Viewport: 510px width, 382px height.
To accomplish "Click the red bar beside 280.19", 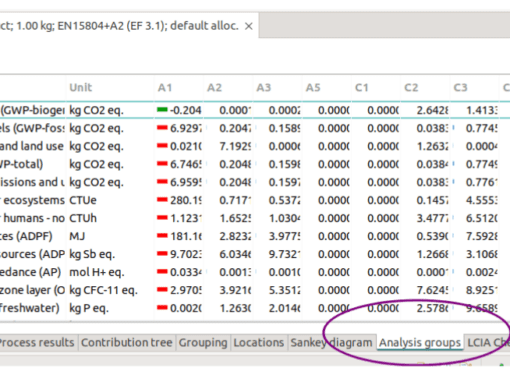I will tap(162, 199).
